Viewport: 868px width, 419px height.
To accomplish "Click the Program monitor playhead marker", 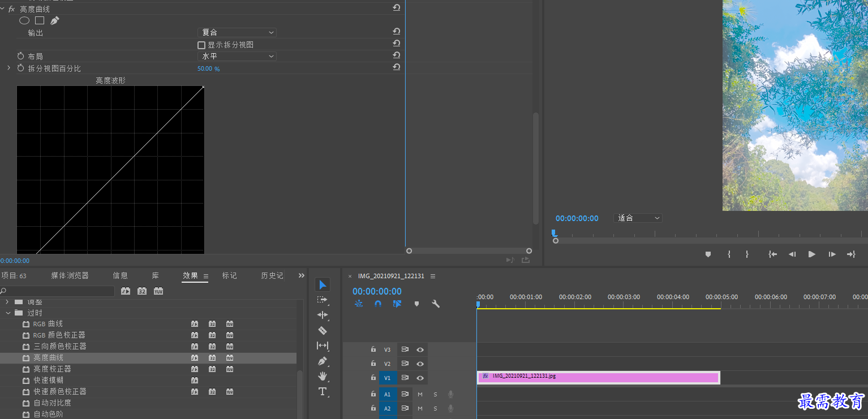I will click(x=554, y=232).
